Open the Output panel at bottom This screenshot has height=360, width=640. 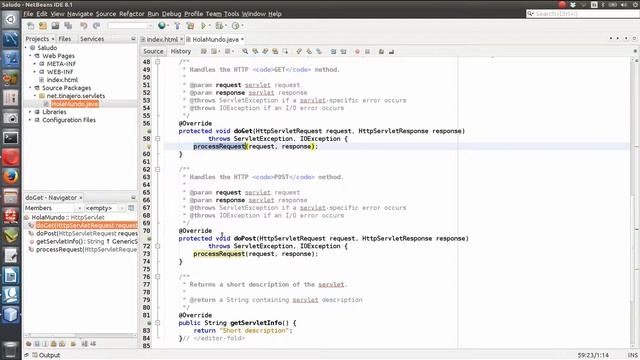click(x=46, y=355)
